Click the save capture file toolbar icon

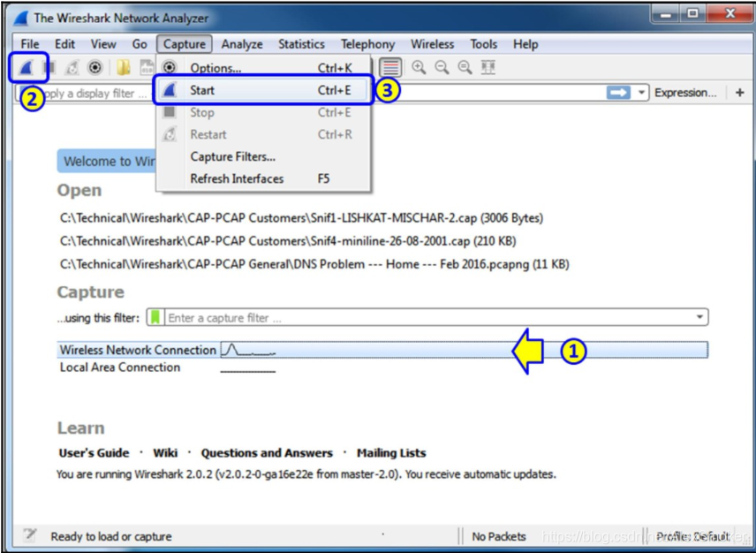[147, 67]
